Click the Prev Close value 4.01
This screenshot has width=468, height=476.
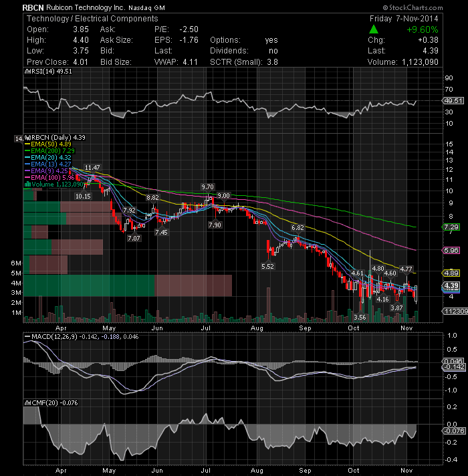80,62
